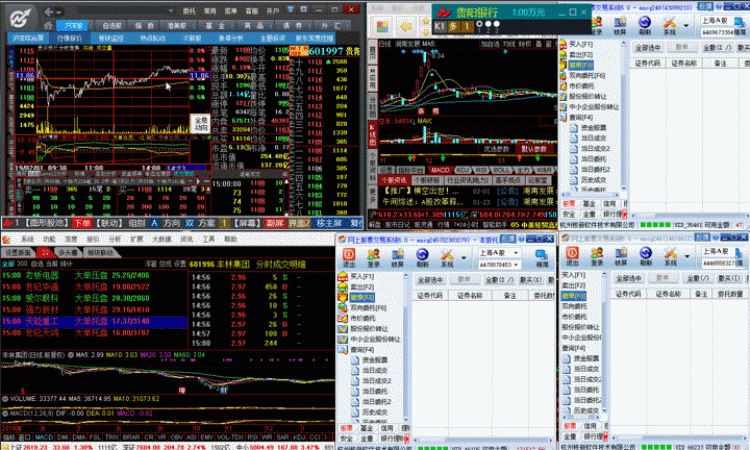The height and width of the screenshot is (450, 750).
Task: Click 登录 icon in middle trading window
Action: pos(373,258)
